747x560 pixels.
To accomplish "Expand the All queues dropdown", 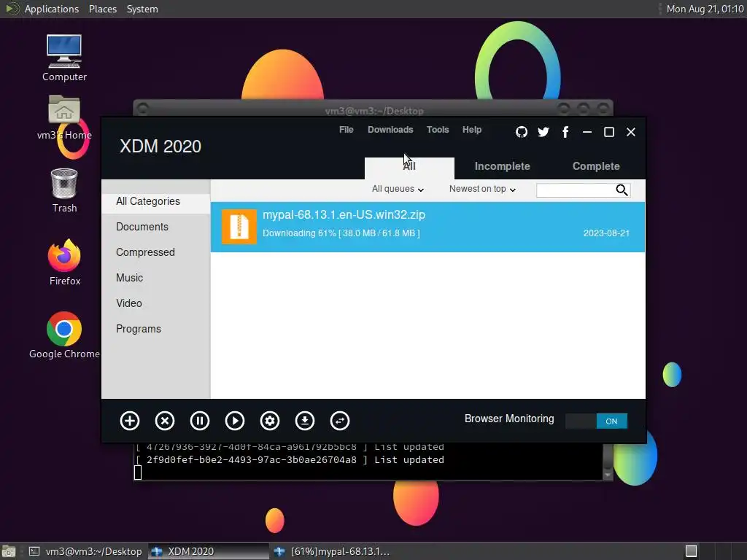I will (x=398, y=189).
